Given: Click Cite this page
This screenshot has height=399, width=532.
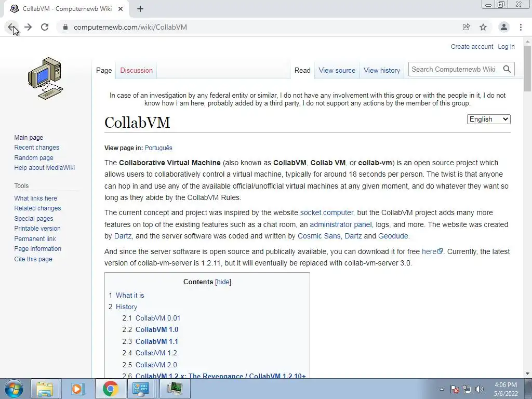Looking at the screenshot, I should tap(33, 259).
